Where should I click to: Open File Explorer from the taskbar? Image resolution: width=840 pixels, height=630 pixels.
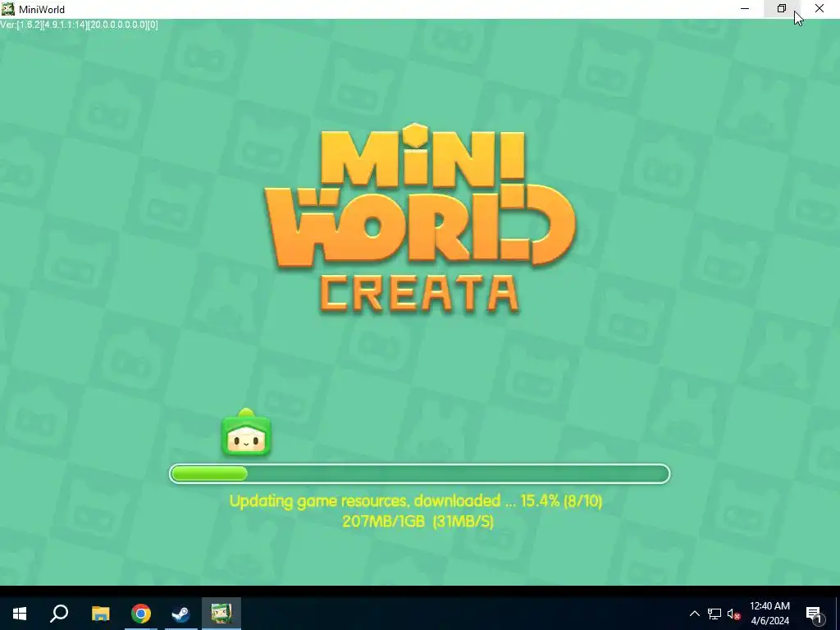(100, 614)
